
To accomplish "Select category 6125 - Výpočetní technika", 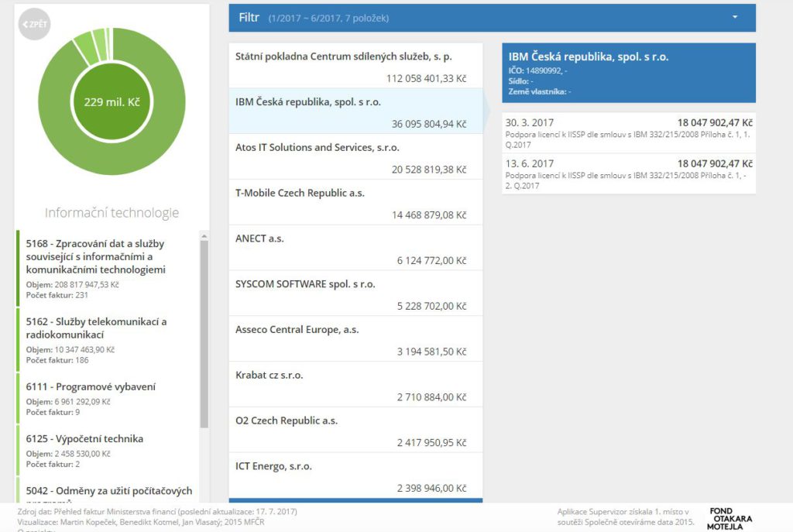I will 107,451.
